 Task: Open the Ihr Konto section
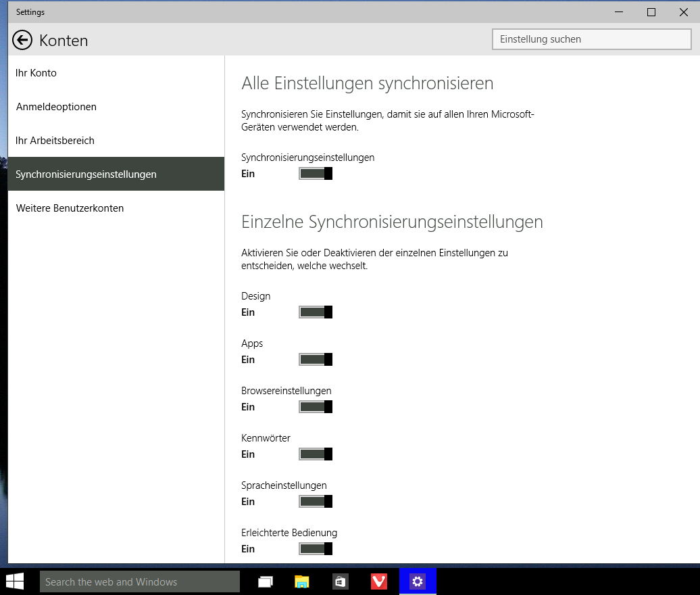[x=116, y=73]
